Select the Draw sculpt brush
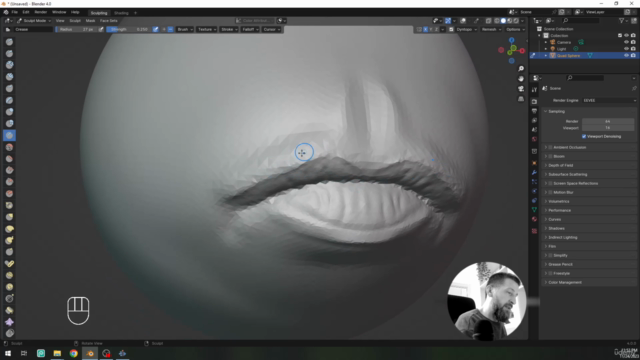The height and width of the screenshot is (360, 640). 9,42
